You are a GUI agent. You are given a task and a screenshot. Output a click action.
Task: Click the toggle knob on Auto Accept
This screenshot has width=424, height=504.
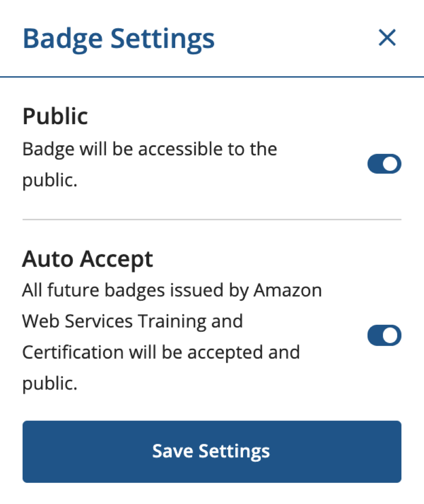[x=390, y=335]
